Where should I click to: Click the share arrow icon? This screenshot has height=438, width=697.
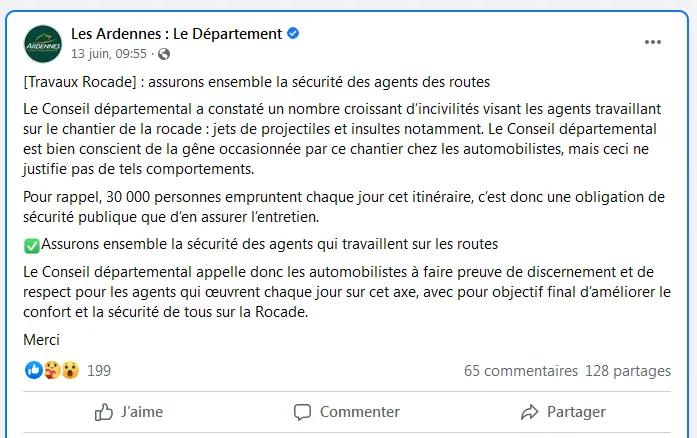[530, 412]
